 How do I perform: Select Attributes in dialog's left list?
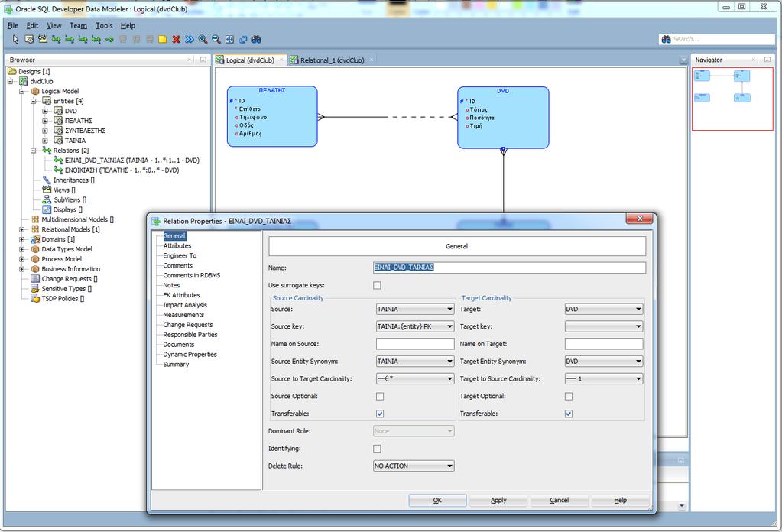177,246
